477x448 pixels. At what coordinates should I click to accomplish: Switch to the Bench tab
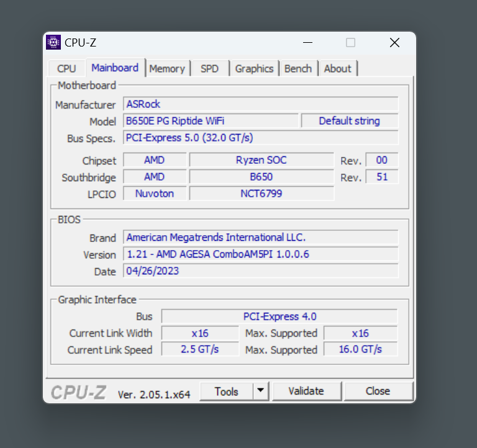pyautogui.click(x=298, y=68)
